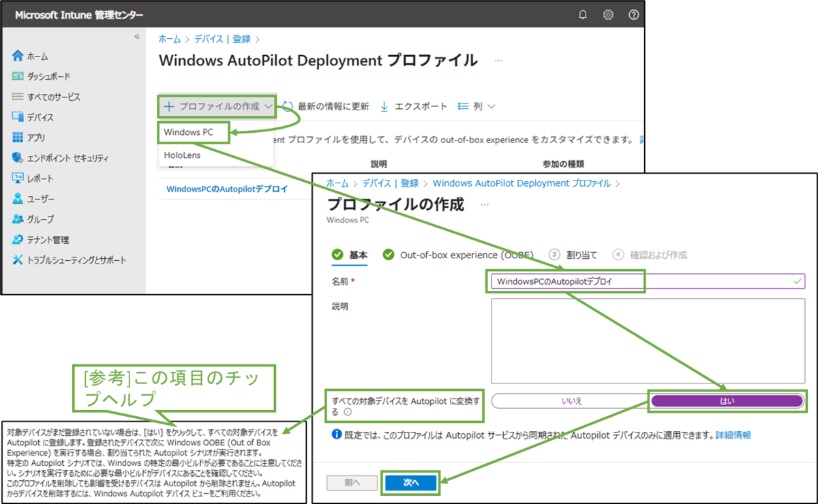The height and width of the screenshot is (504, 818).
Task: Select はい for Autopilot conversion
Action: click(x=728, y=401)
